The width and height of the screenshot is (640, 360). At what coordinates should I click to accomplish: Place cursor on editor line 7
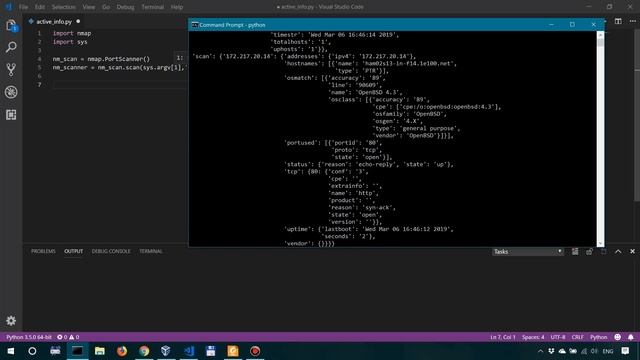[120, 84]
